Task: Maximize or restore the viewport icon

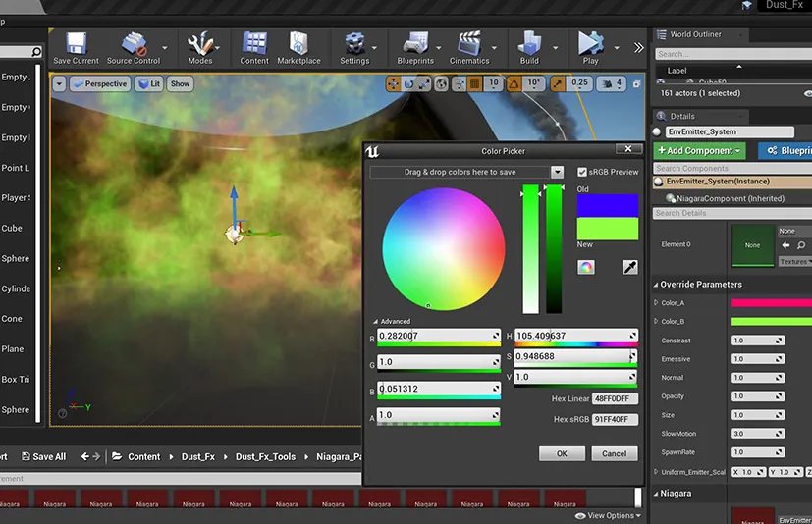Action: click(637, 83)
